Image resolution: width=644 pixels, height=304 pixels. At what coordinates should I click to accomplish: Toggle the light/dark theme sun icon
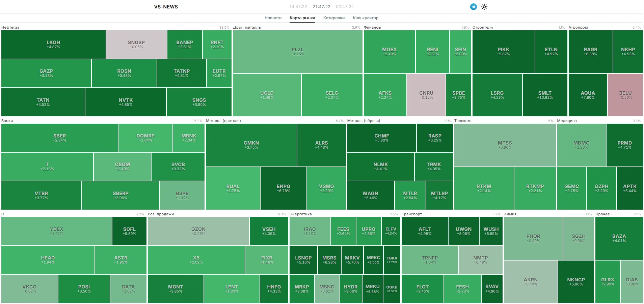[x=484, y=7]
